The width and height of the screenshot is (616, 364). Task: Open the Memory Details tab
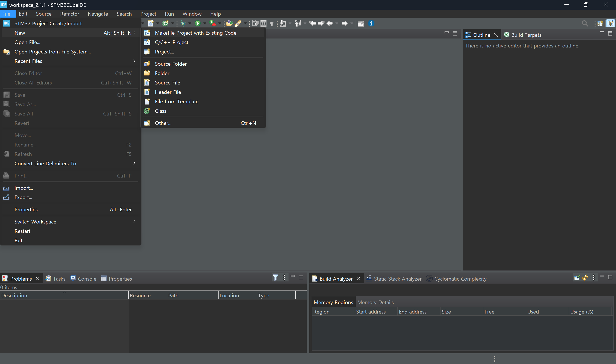(375, 302)
